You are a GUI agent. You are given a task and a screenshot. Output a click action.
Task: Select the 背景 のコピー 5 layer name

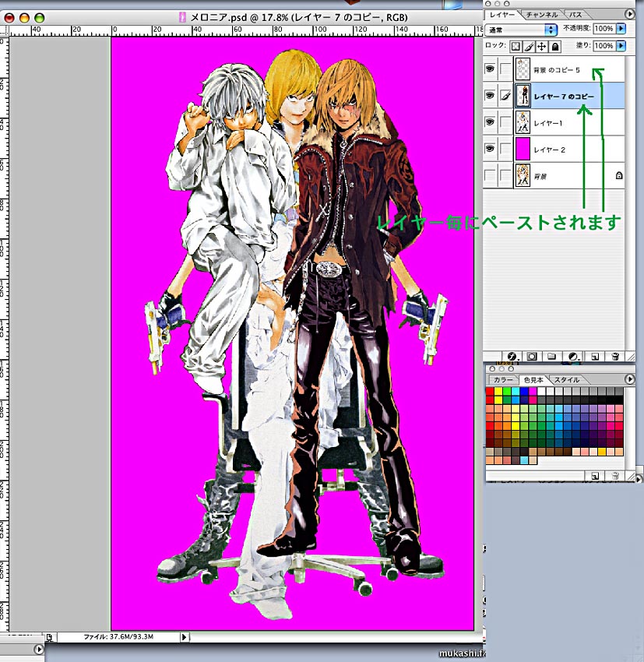556,69
